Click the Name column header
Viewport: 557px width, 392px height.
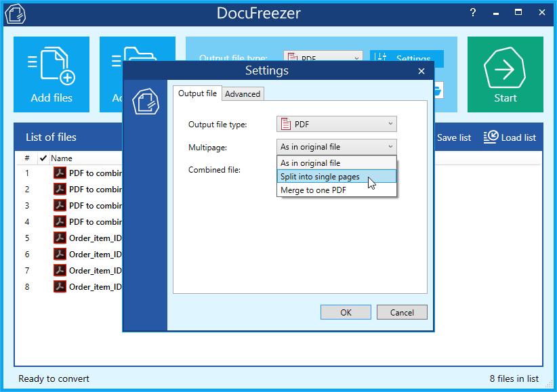tap(62, 158)
